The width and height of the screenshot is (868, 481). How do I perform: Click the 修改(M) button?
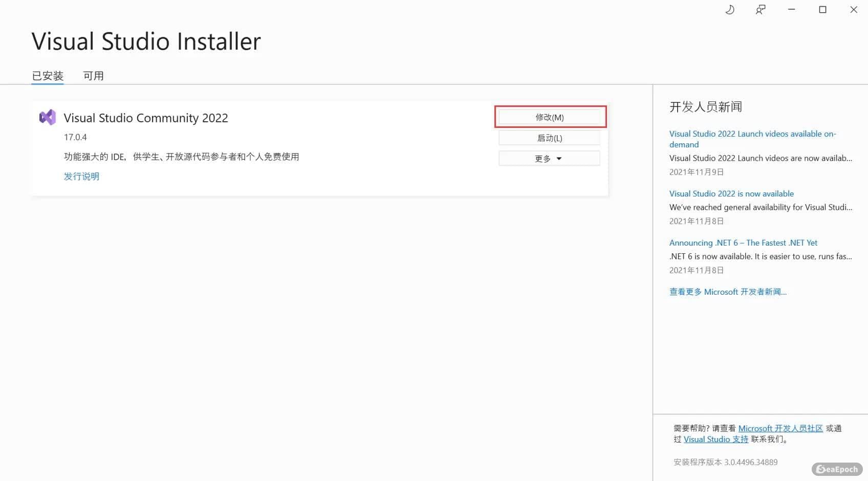[549, 117]
